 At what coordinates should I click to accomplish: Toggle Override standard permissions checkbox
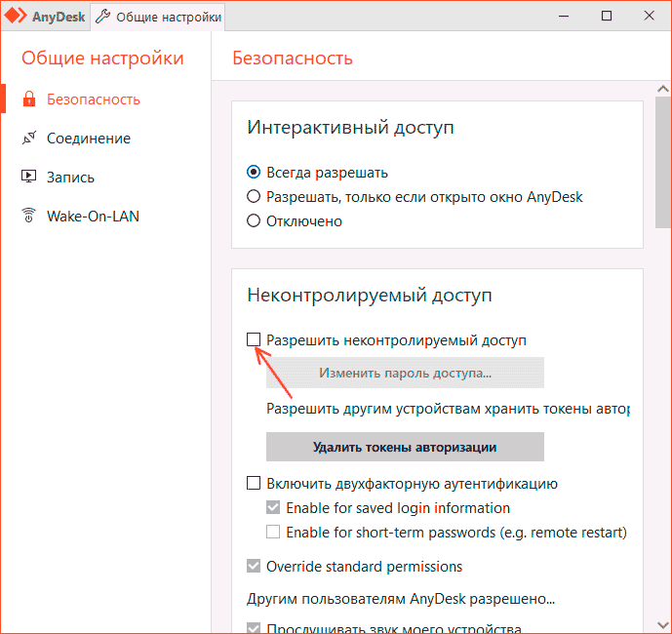254,567
